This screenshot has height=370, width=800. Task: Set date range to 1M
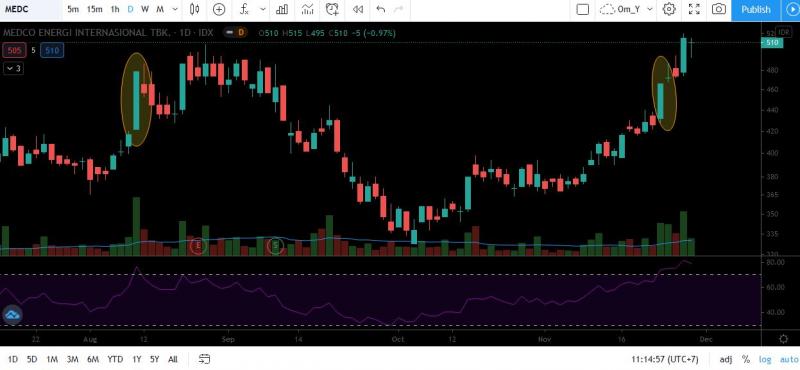click(52, 359)
